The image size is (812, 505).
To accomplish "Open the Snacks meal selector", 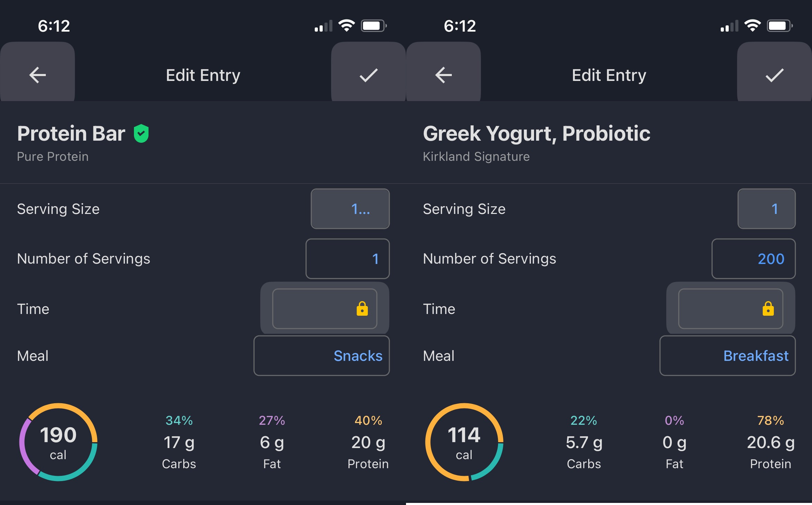I will pos(322,356).
